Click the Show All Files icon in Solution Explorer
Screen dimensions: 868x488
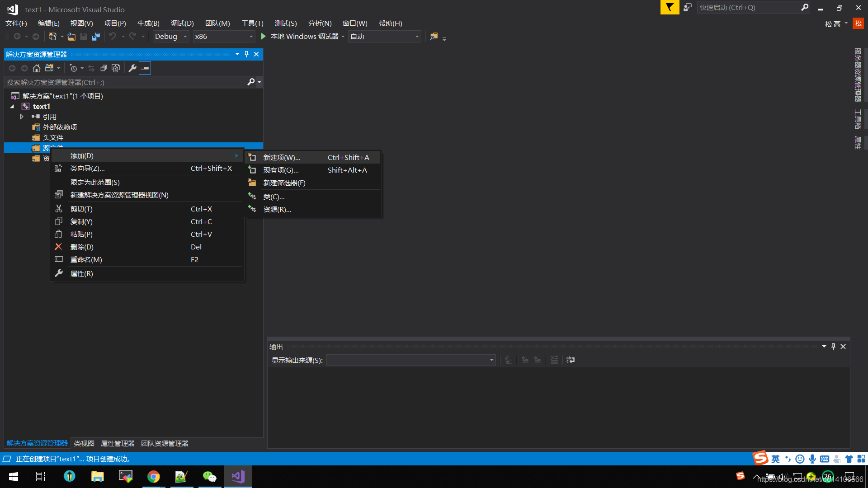(x=116, y=68)
